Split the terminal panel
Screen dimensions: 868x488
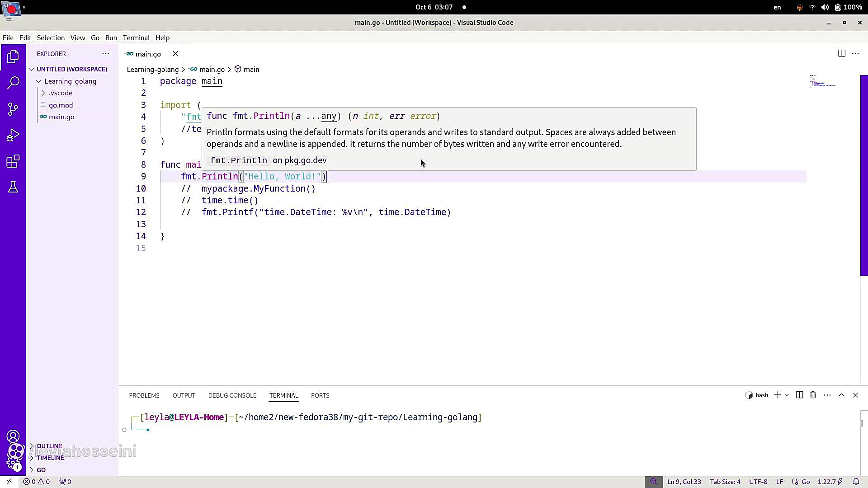coord(799,395)
